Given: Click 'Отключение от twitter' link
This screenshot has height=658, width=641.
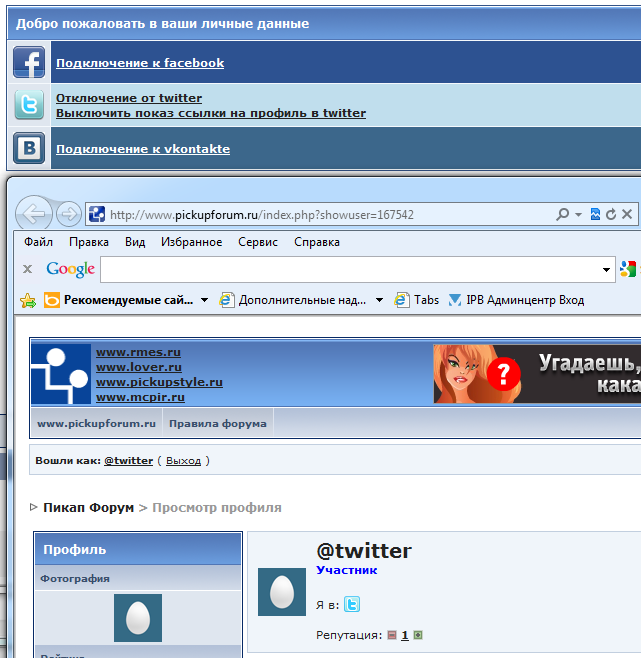Looking at the screenshot, I should [x=129, y=98].
